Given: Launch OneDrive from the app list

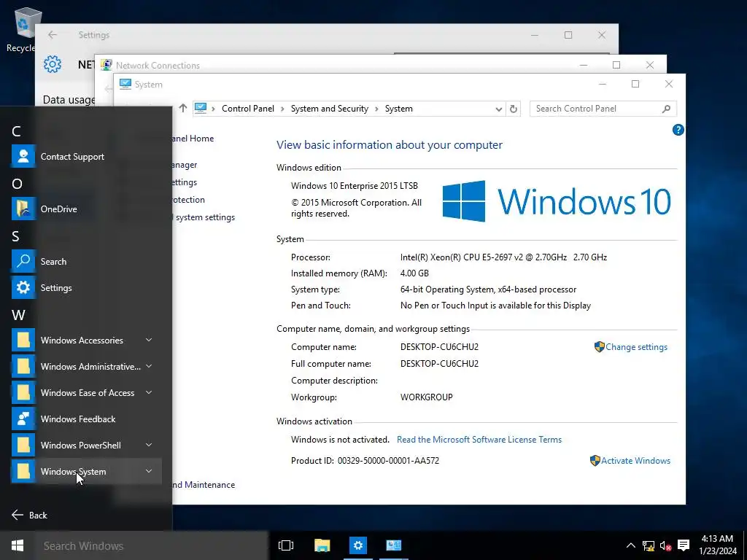Looking at the screenshot, I should [x=86, y=209].
